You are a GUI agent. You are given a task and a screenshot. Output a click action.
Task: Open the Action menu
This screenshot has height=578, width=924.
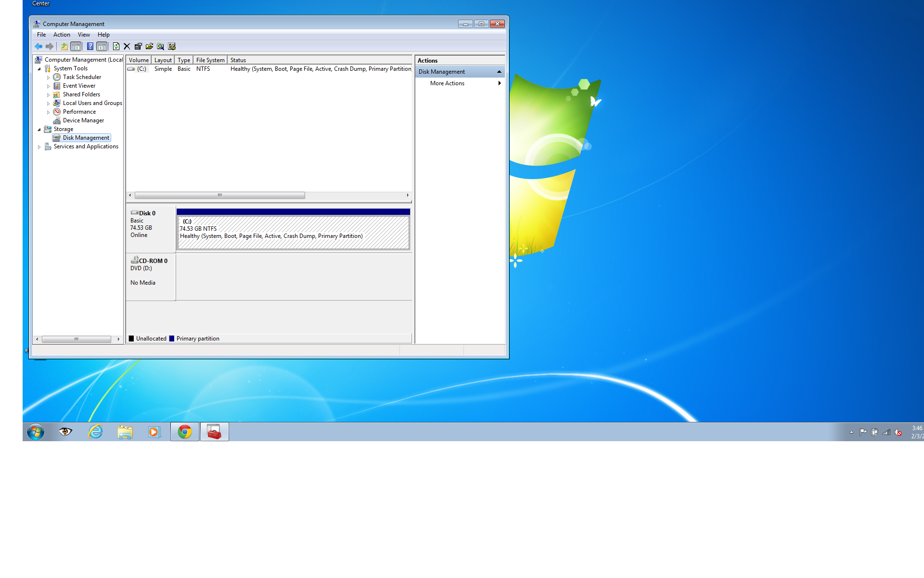coord(62,35)
